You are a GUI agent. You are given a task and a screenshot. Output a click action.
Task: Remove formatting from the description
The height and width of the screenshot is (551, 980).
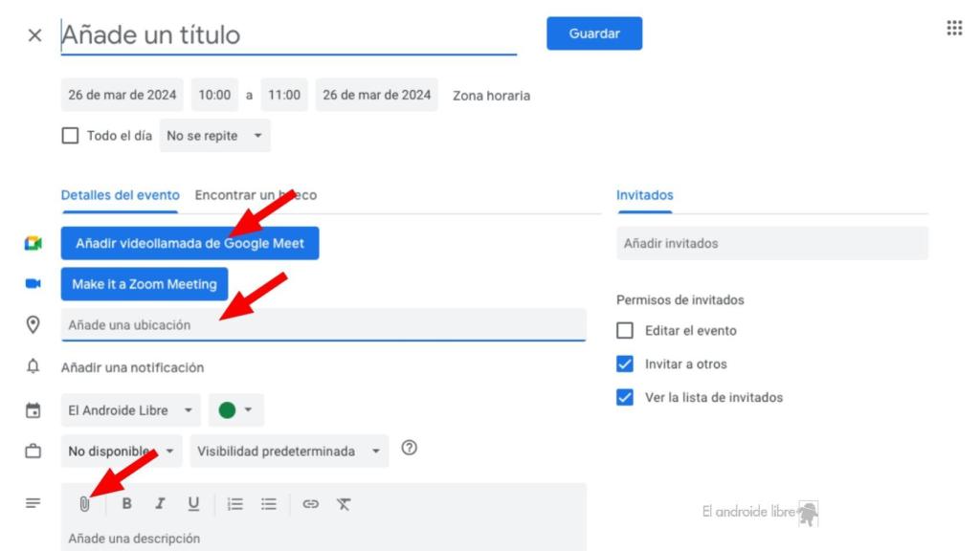point(344,503)
